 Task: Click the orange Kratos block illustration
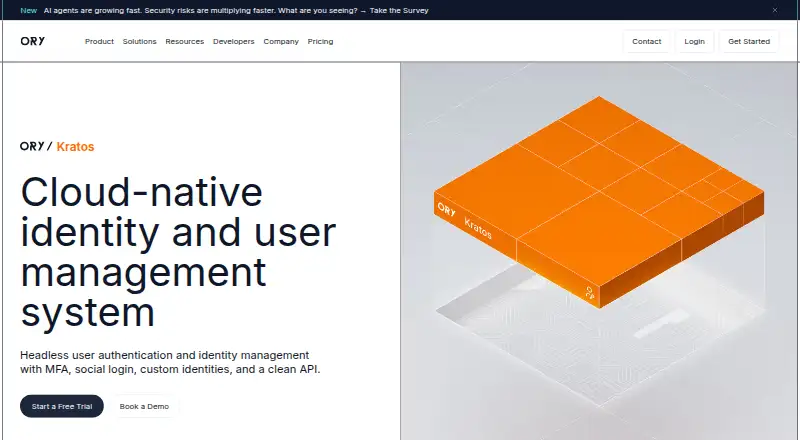[x=599, y=202]
